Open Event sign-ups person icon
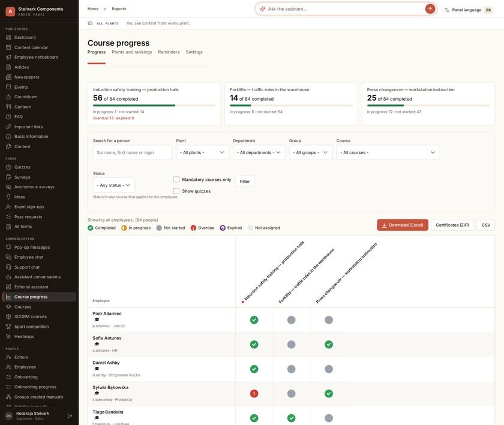Screen dimensions: 504x425 [x=8, y=207]
